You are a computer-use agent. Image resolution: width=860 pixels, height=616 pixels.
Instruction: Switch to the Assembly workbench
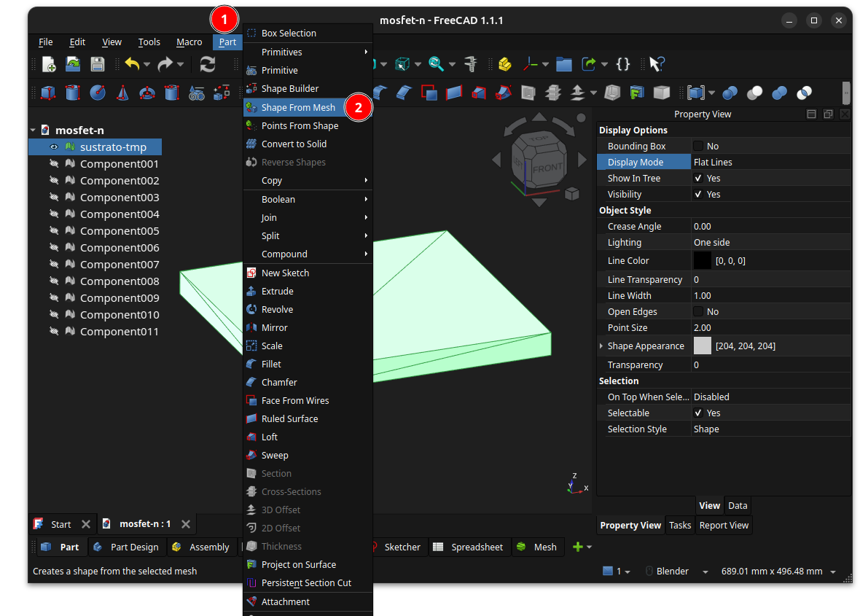pos(200,547)
